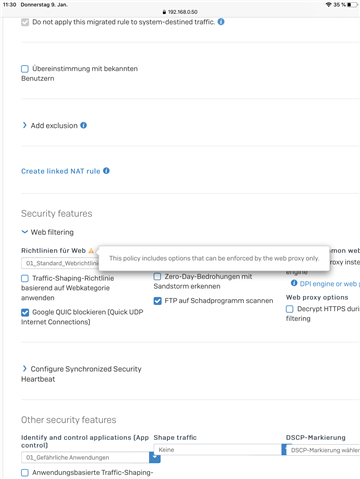Click the Create linked NAT rule link

pyautogui.click(x=61, y=171)
